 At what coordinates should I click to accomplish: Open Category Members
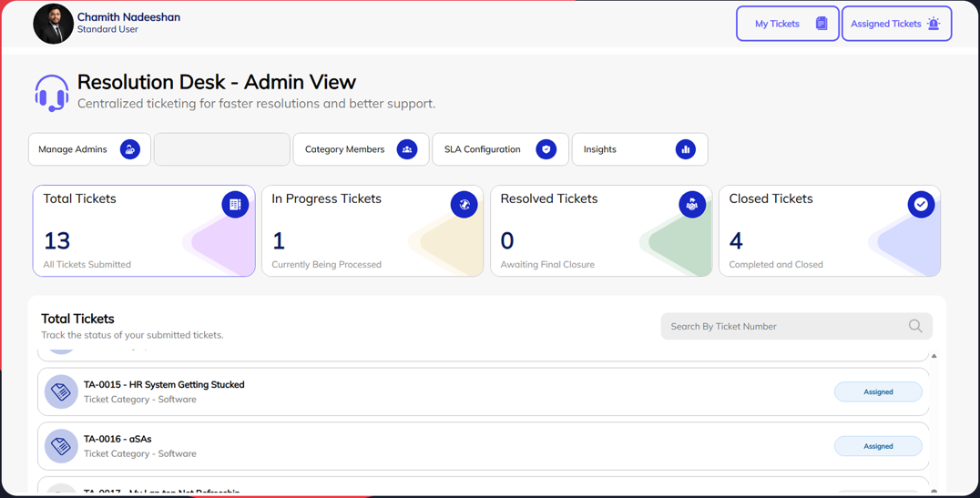point(361,149)
